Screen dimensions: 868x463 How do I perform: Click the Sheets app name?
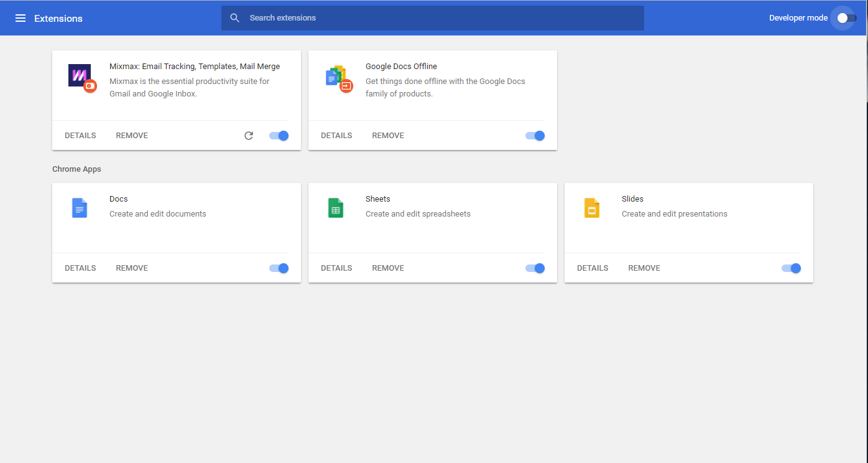[378, 199]
